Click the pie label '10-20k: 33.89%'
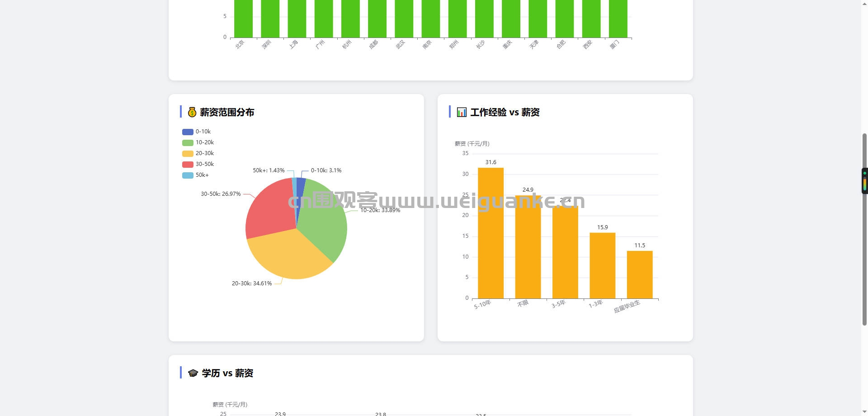The width and height of the screenshot is (868, 416). (x=380, y=210)
